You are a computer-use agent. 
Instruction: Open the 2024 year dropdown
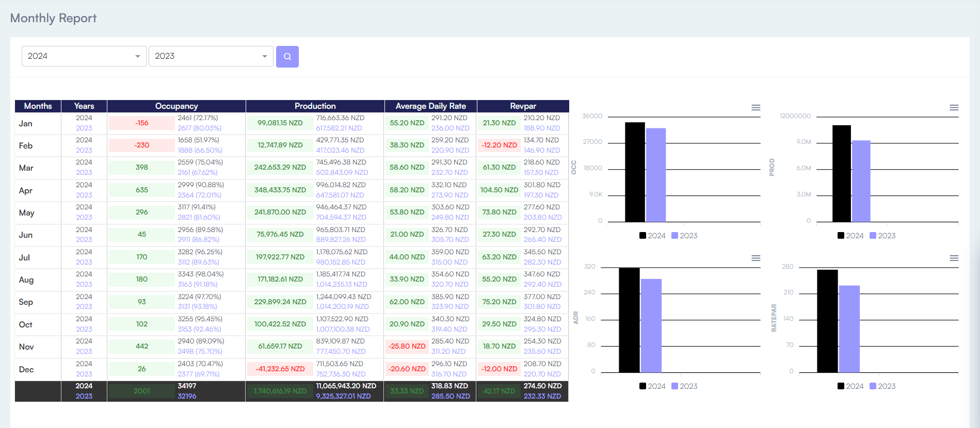click(x=84, y=56)
